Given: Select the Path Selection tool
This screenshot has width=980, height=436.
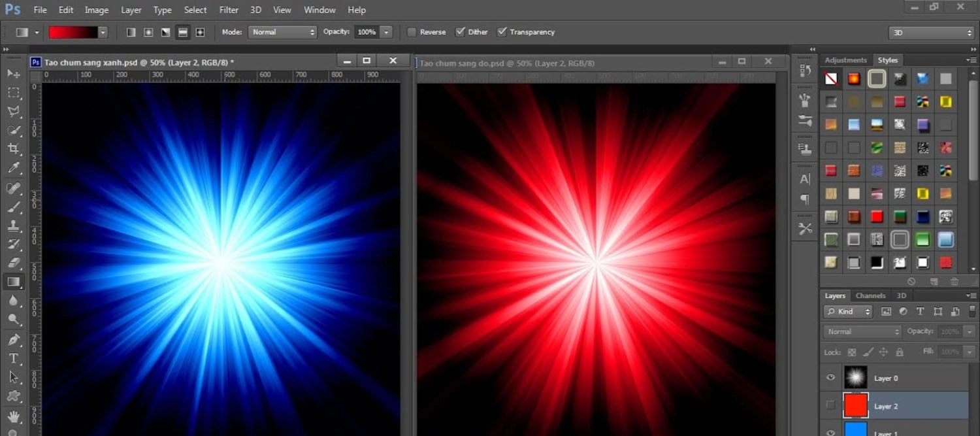Looking at the screenshot, I should click(14, 377).
